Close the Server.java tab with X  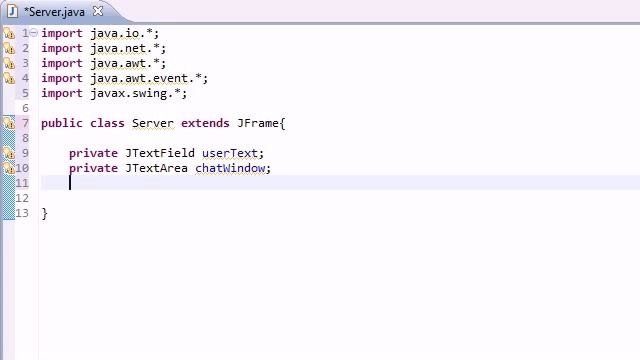pos(98,11)
